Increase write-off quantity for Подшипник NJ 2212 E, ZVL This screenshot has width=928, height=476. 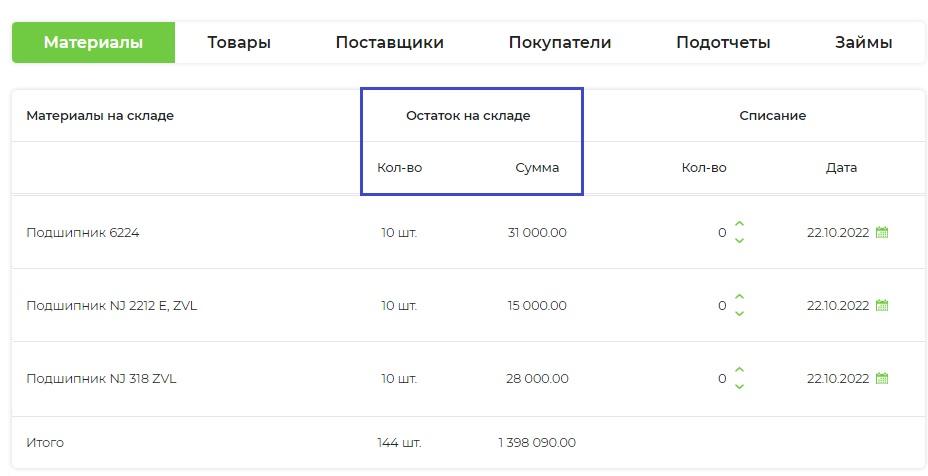[x=739, y=297]
